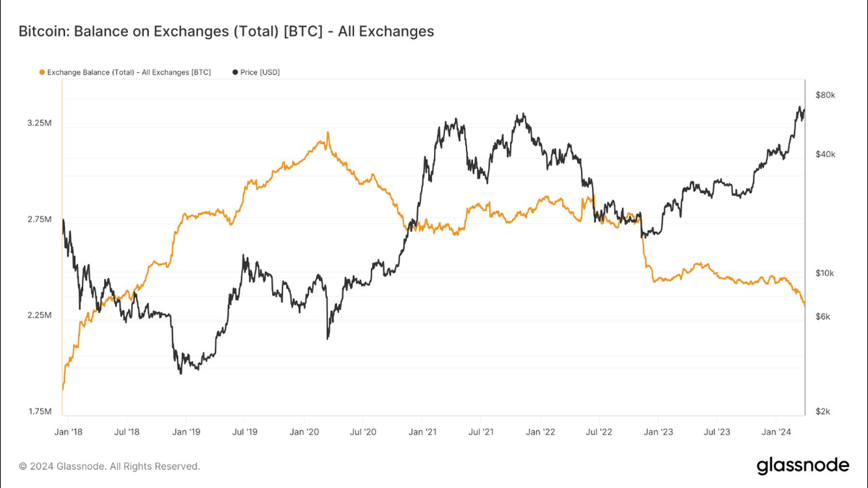Click the $80k price axis label

tap(825, 95)
